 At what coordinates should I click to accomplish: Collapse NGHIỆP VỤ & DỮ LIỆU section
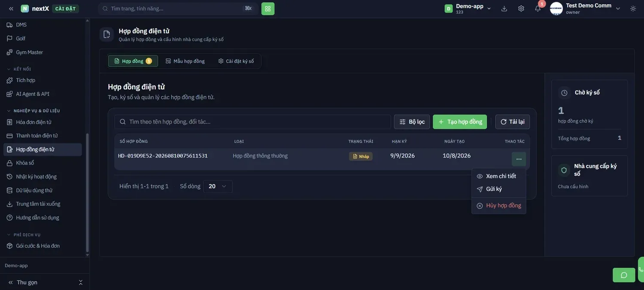(33, 111)
